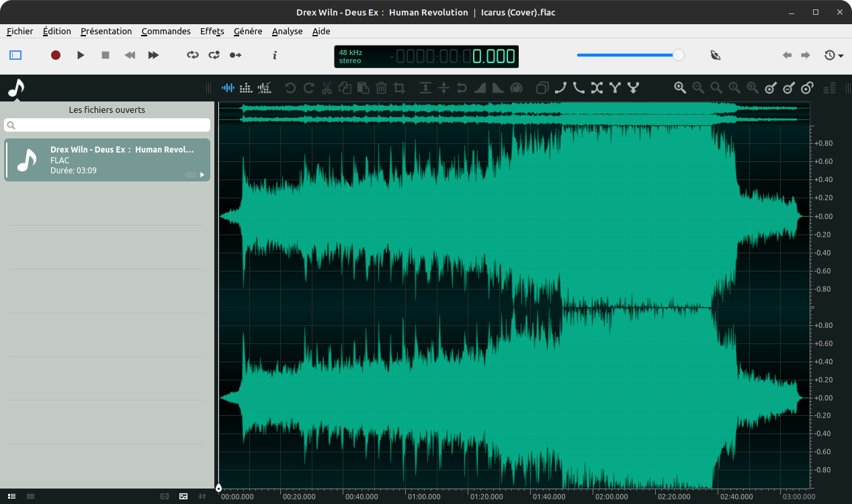Click the vertical zoom in icon
Viewport: 852px width, 504px height.
(771, 88)
